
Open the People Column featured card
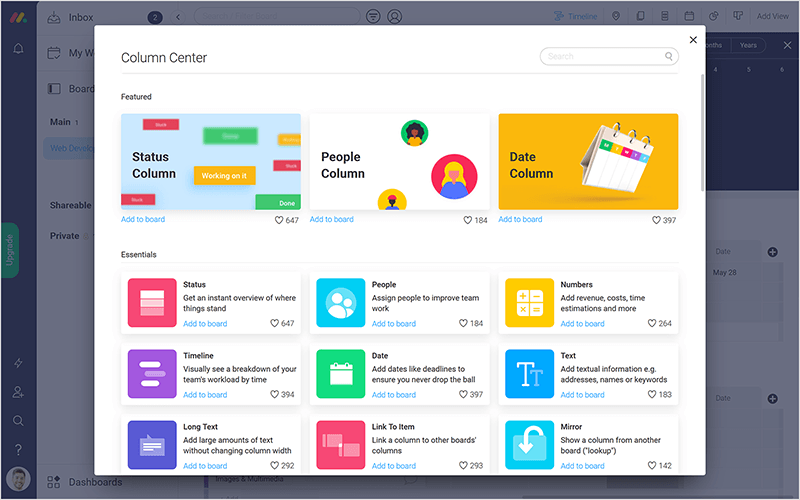[x=399, y=161]
